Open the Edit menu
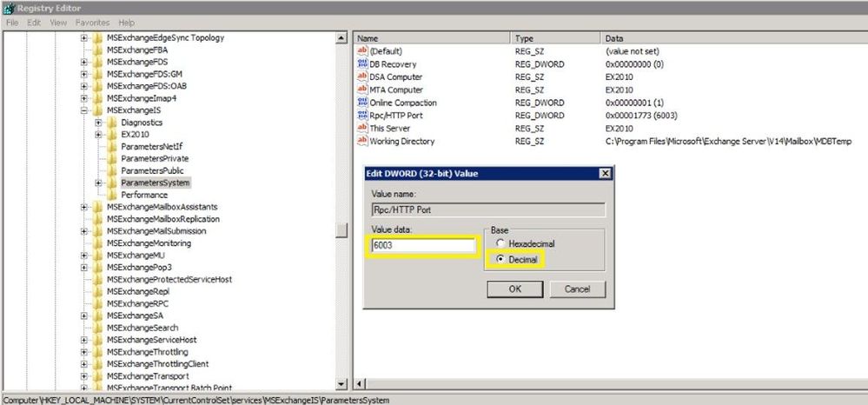Screen dimensions: 868x405 pos(35,23)
